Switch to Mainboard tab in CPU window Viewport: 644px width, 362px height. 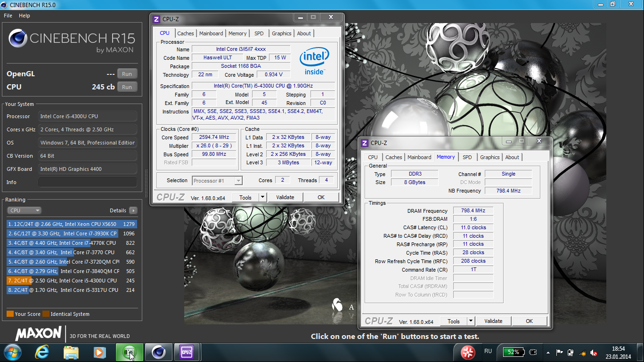tap(211, 33)
